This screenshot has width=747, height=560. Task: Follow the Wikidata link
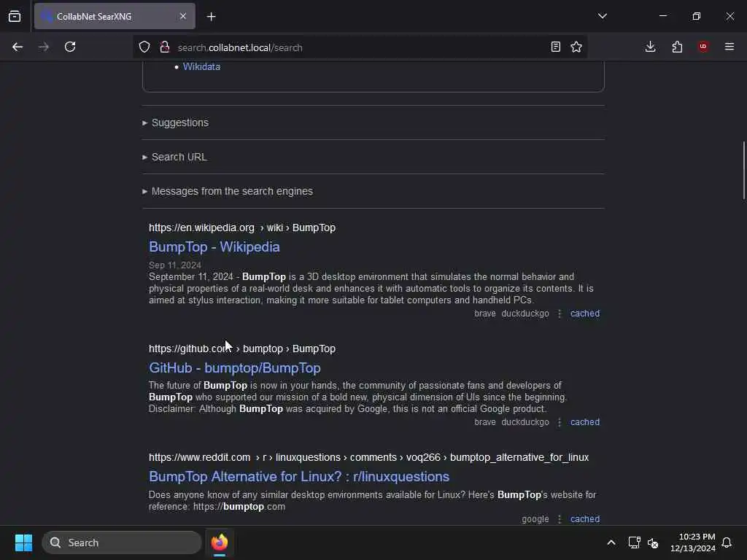click(x=201, y=66)
